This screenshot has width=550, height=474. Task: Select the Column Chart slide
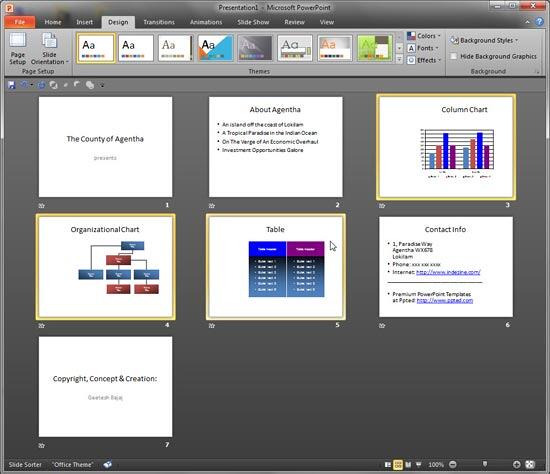[446, 147]
